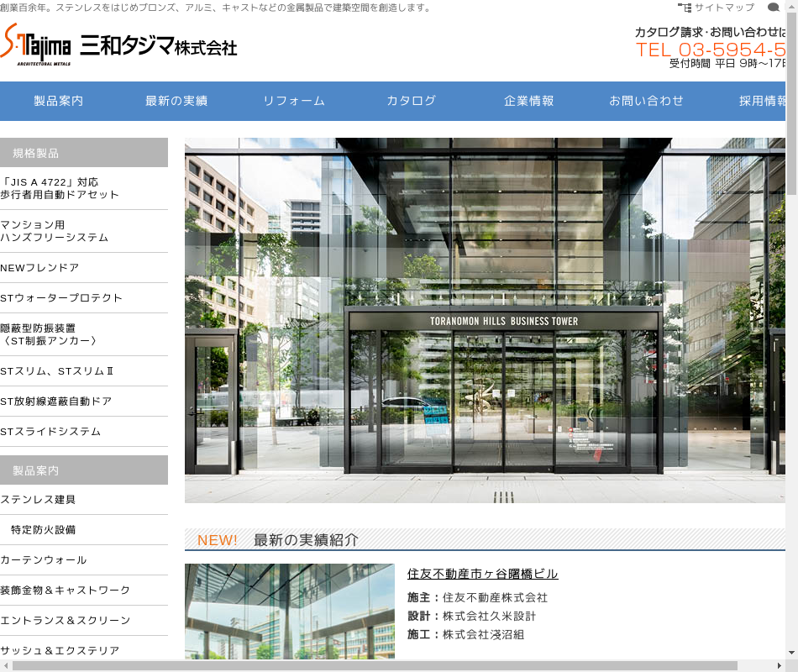Click the speech bubble icon at top
798x672 pixels.
point(773,8)
